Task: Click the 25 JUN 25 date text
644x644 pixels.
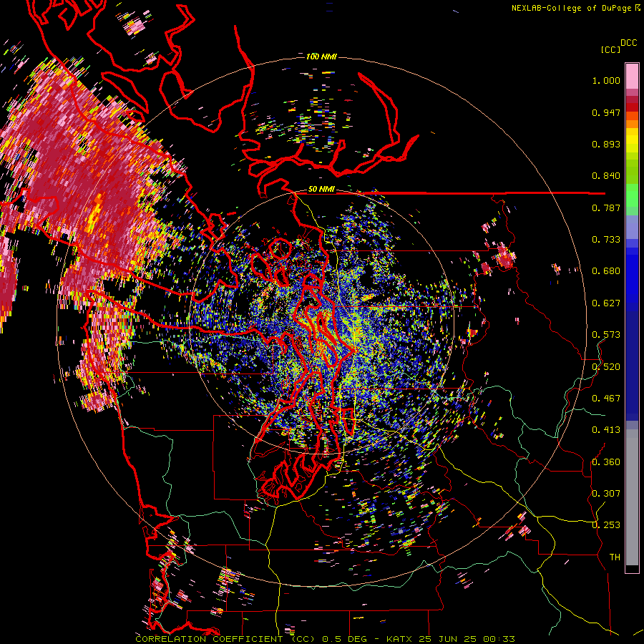Action: pyautogui.click(x=448, y=639)
